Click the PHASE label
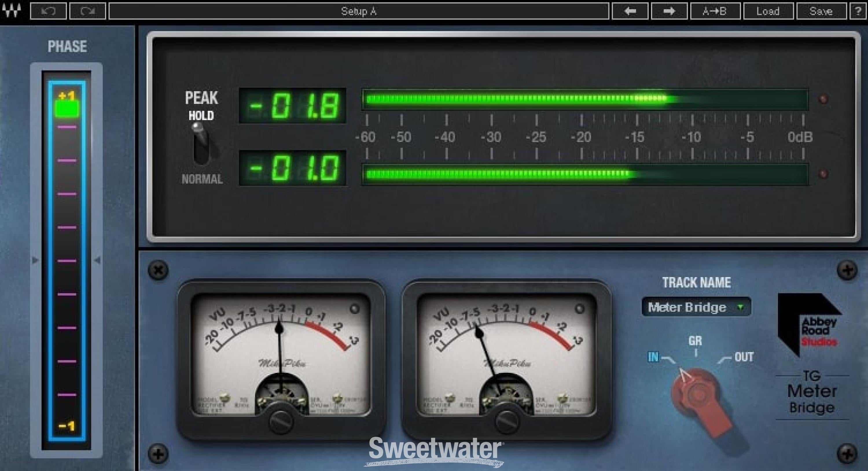 (67, 47)
